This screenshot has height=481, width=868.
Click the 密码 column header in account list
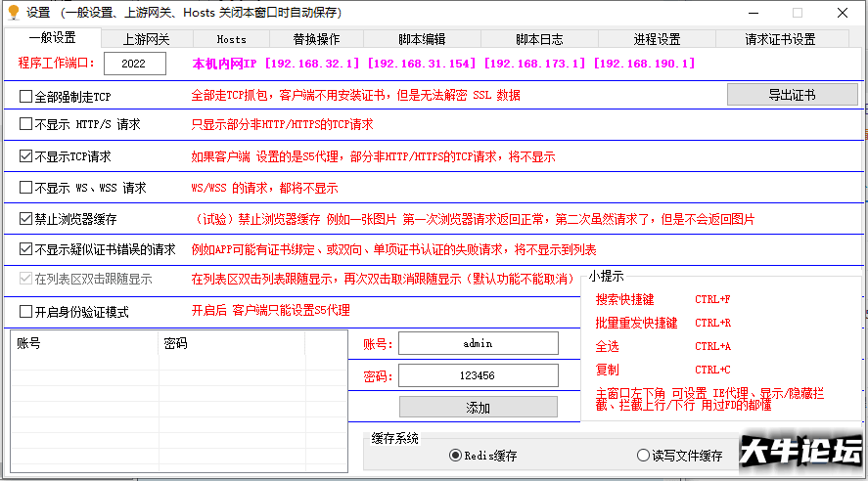(x=231, y=343)
